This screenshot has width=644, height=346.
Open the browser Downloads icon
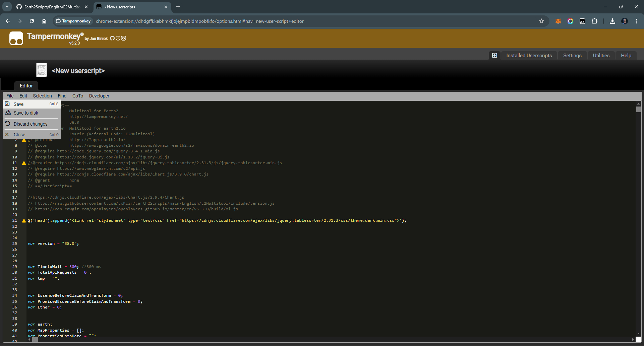click(x=612, y=21)
